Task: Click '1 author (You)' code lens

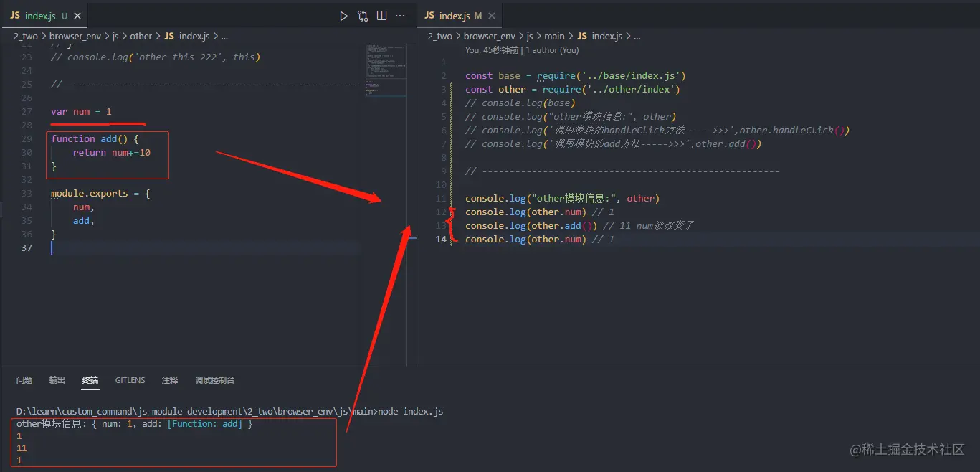Action: (x=552, y=50)
